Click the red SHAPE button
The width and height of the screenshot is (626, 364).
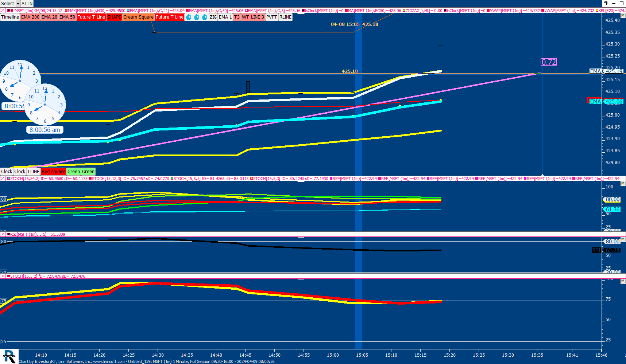pyautogui.click(x=114, y=17)
